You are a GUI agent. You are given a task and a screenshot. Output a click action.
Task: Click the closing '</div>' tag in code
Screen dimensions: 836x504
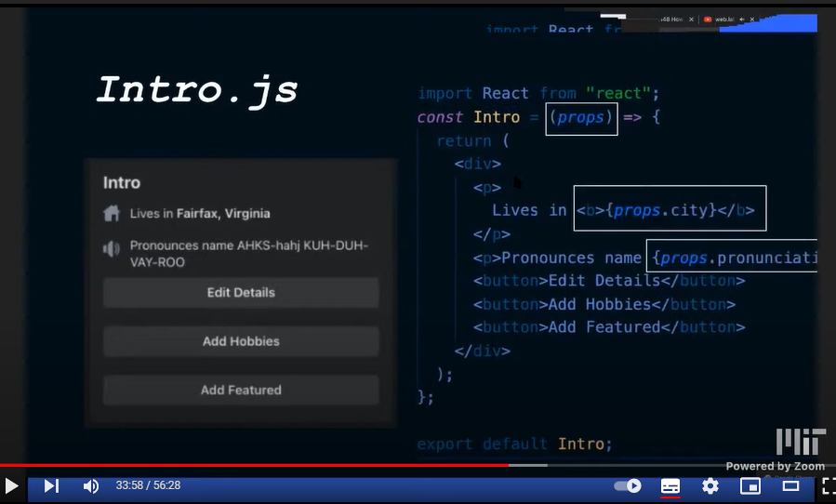482,351
